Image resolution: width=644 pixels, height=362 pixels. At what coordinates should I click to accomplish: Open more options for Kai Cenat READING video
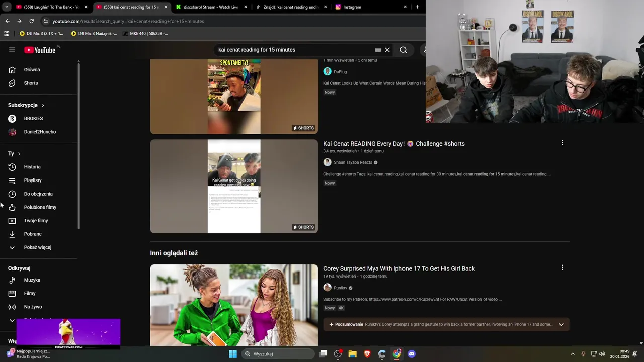[562, 143]
